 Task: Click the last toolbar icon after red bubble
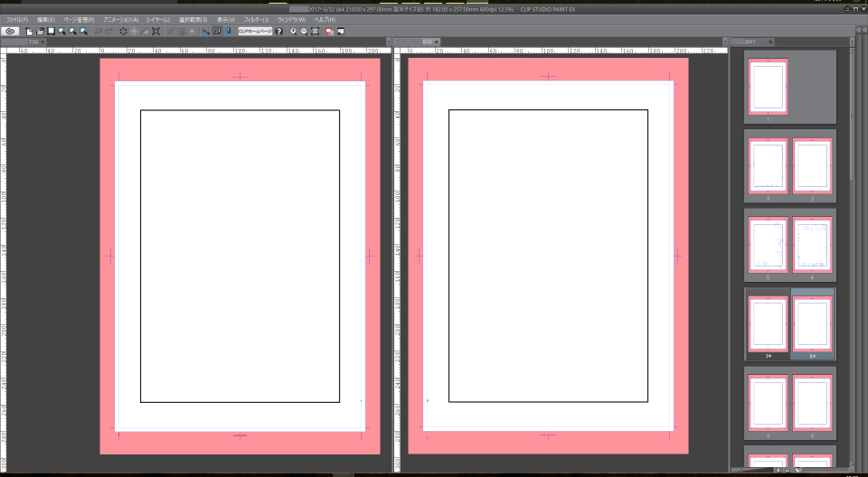341,32
